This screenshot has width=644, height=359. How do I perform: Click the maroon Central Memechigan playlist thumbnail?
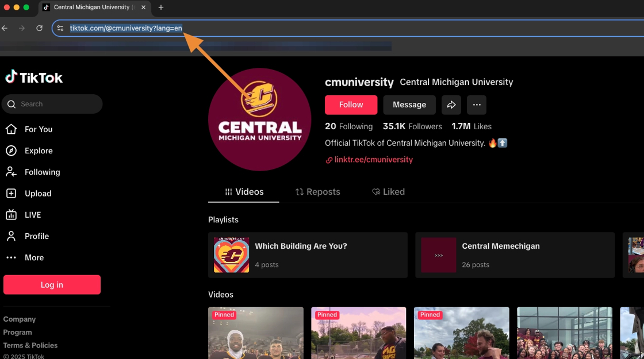click(438, 255)
